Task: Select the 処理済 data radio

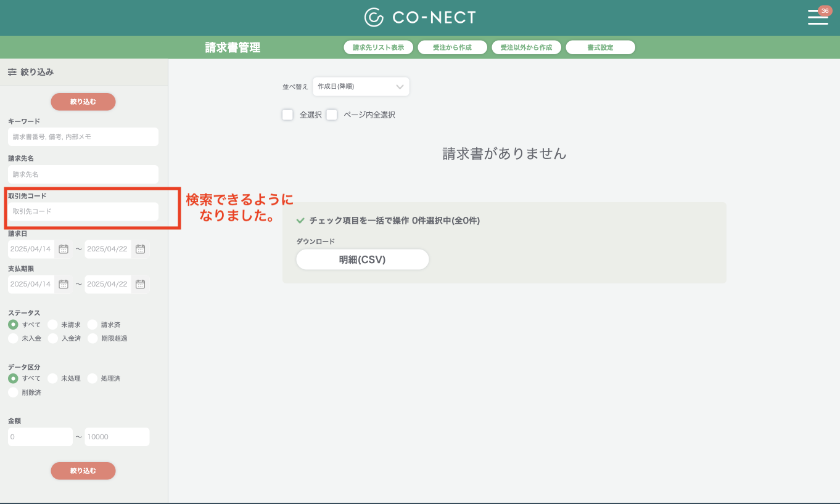Action: click(92, 378)
